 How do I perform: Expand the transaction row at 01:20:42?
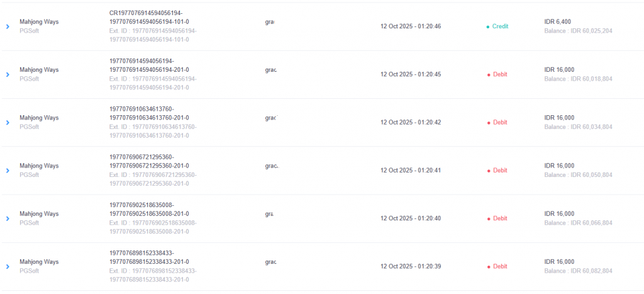click(8, 122)
